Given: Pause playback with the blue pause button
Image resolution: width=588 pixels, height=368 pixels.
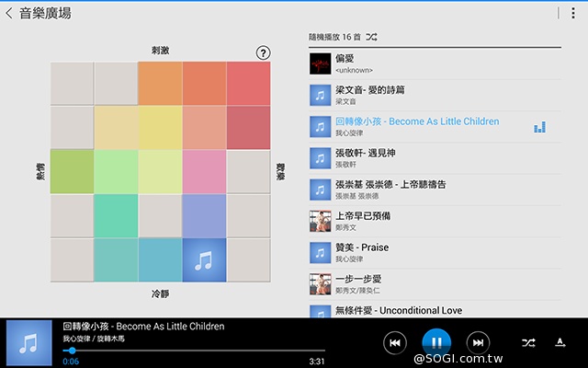Looking at the screenshot, I should (436, 342).
